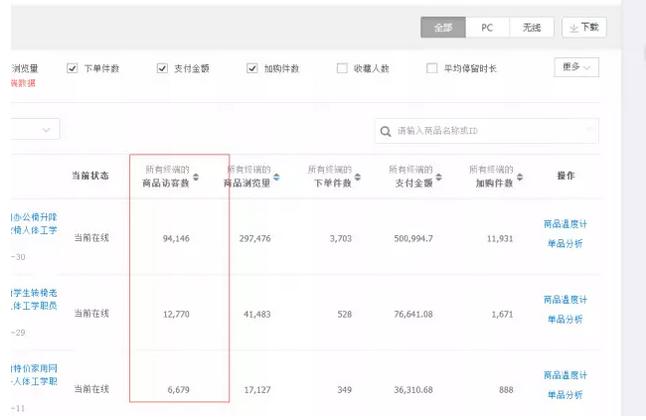Screen dimensions: 646x420
Task: Sort by 商品访客数 column arrows
Action: coord(196,177)
